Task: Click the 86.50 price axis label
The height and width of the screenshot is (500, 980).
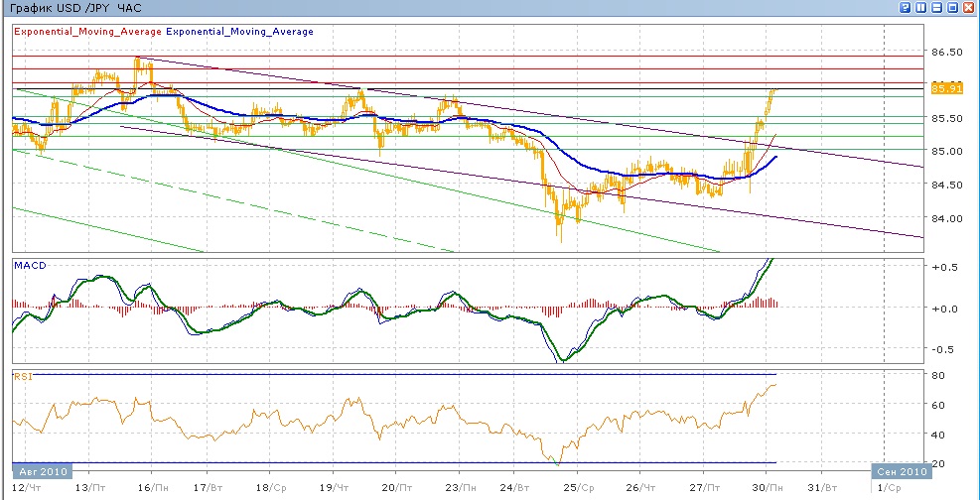Action: click(946, 51)
